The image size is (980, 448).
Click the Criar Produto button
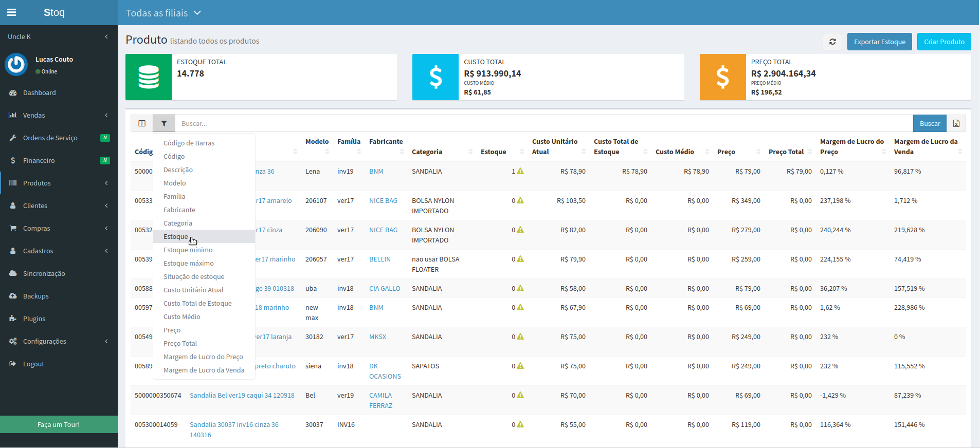(x=944, y=42)
